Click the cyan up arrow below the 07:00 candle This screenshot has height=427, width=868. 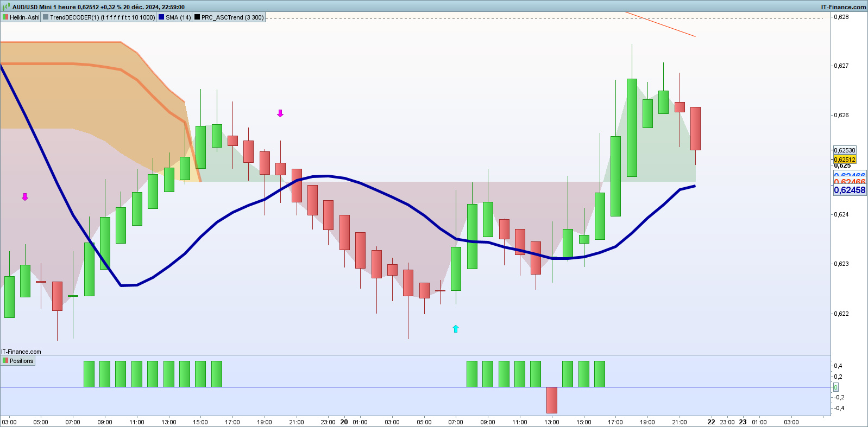point(456,329)
